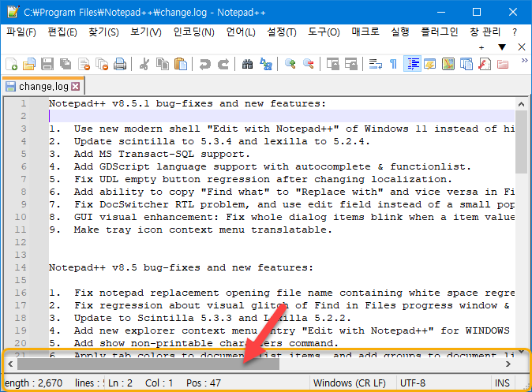Open a file using the folder icon
Screen dimensions: 532x392
point(29,64)
